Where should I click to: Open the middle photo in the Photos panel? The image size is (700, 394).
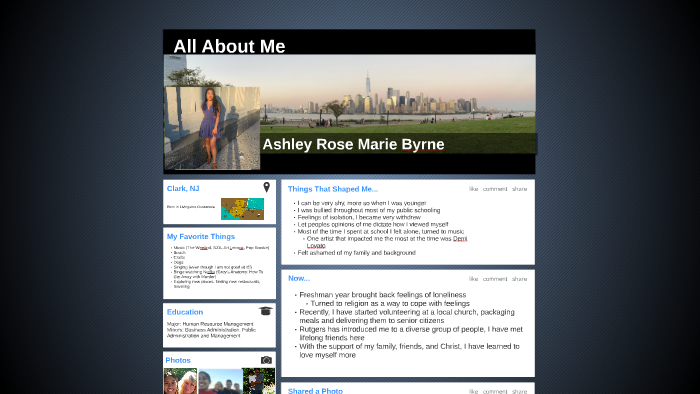point(220,381)
